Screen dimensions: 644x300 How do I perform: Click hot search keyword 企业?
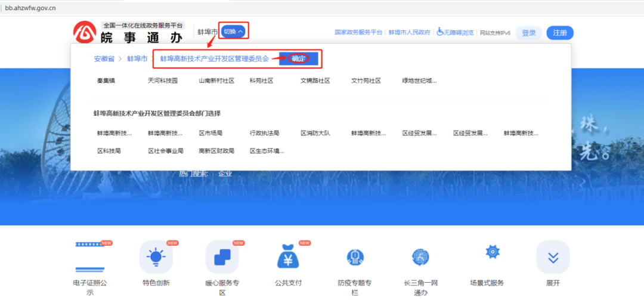coord(225,174)
